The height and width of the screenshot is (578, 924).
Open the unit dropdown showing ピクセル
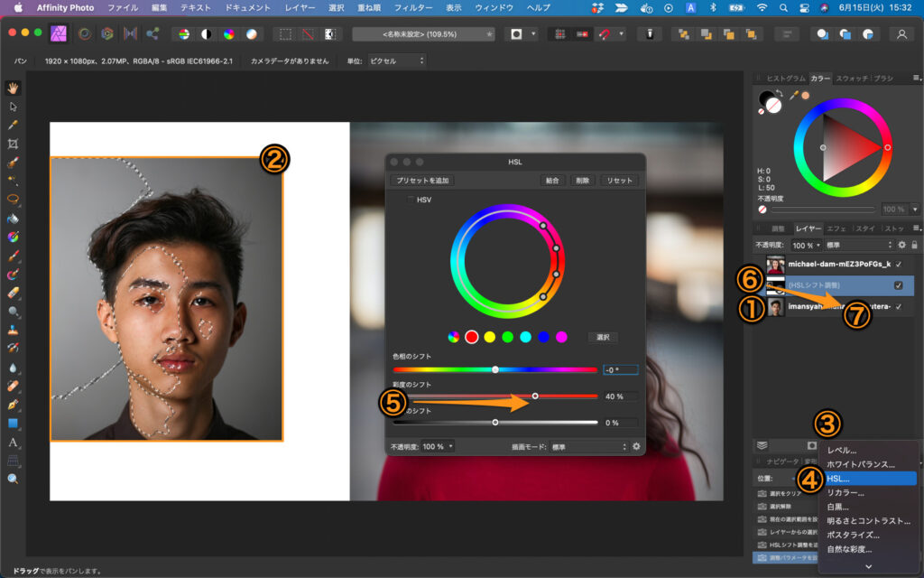pos(395,61)
